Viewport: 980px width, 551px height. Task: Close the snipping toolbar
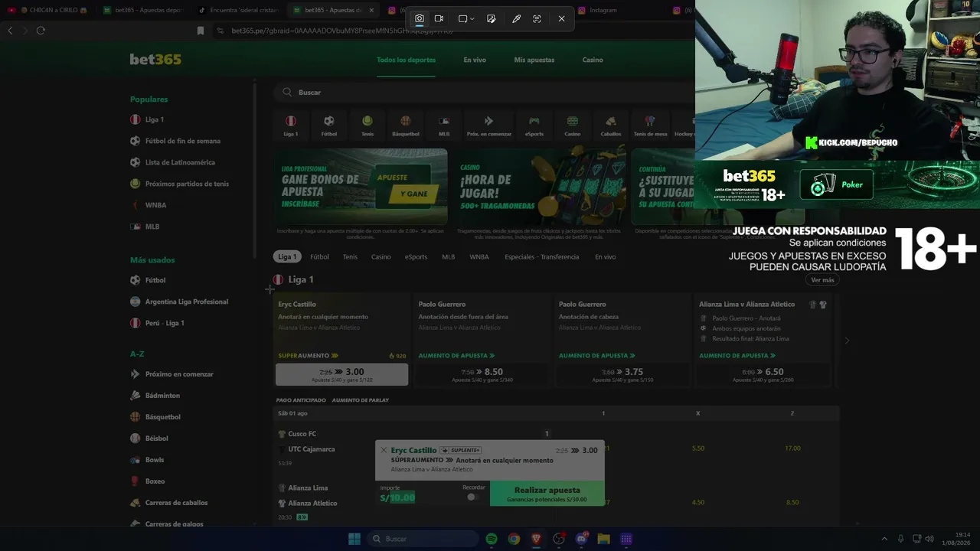(561, 18)
